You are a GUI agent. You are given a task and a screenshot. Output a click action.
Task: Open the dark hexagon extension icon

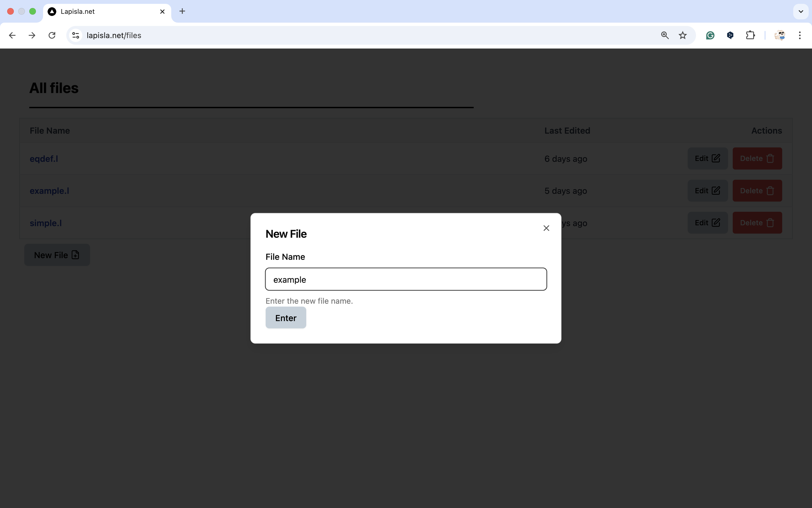point(730,35)
